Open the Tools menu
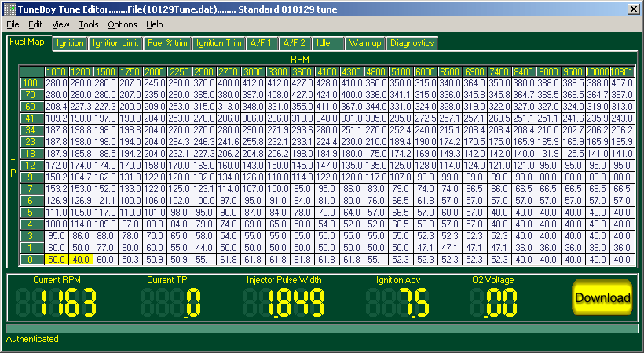The height and width of the screenshot is (353, 644). coord(88,24)
